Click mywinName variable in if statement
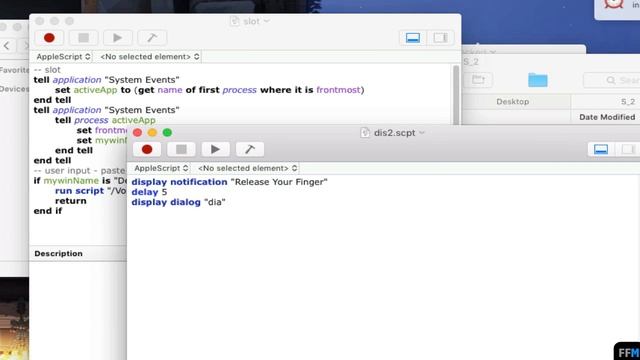The height and width of the screenshot is (360, 640). click(x=71, y=181)
